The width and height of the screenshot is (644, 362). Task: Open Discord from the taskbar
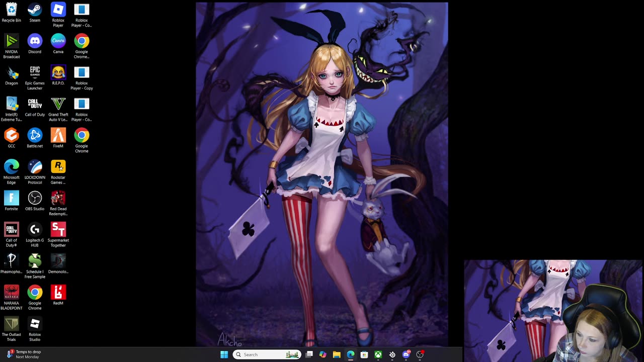(406, 354)
